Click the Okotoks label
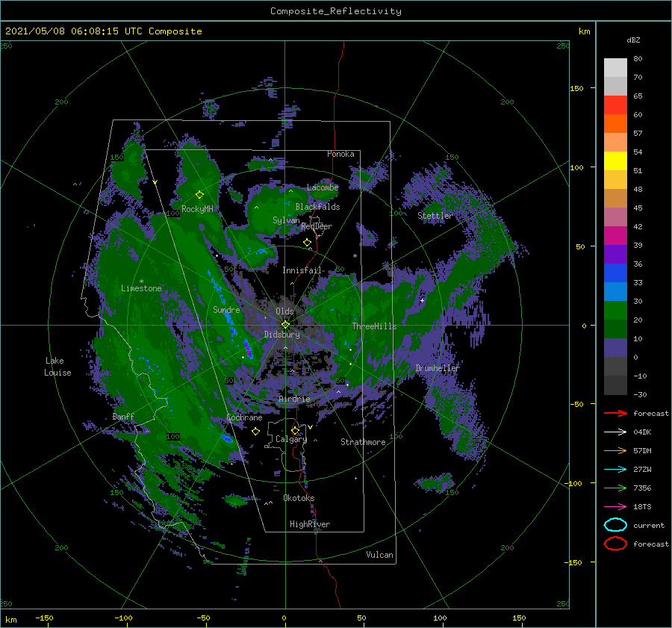This screenshot has width=672, height=628. click(299, 498)
